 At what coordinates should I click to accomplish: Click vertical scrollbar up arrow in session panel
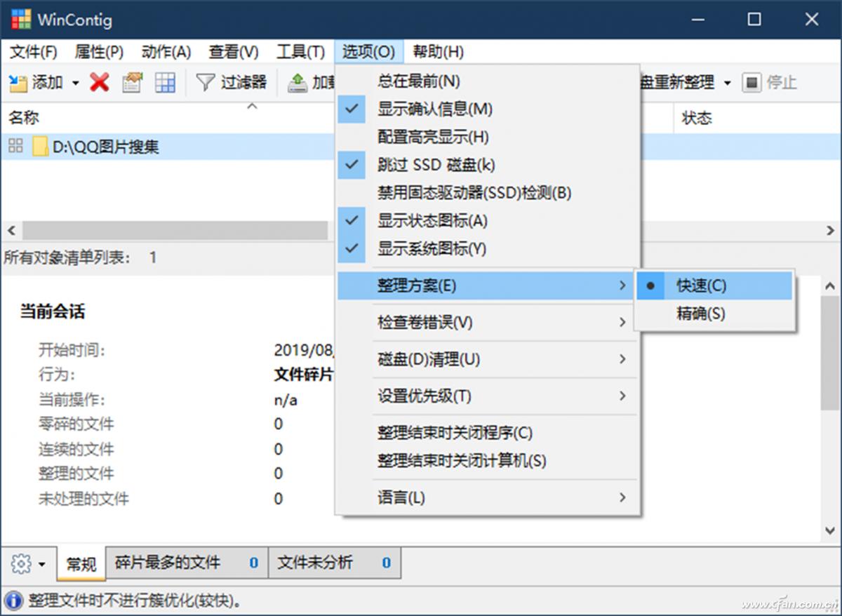pyautogui.click(x=830, y=286)
